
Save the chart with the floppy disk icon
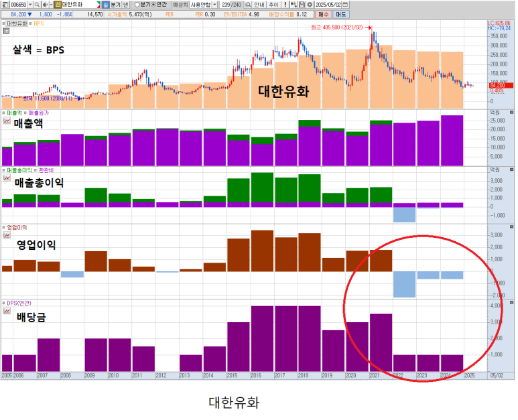pos(302,5)
